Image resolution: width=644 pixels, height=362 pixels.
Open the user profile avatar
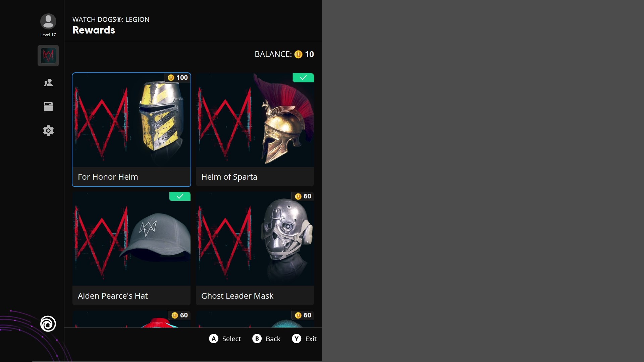pyautogui.click(x=48, y=21)
